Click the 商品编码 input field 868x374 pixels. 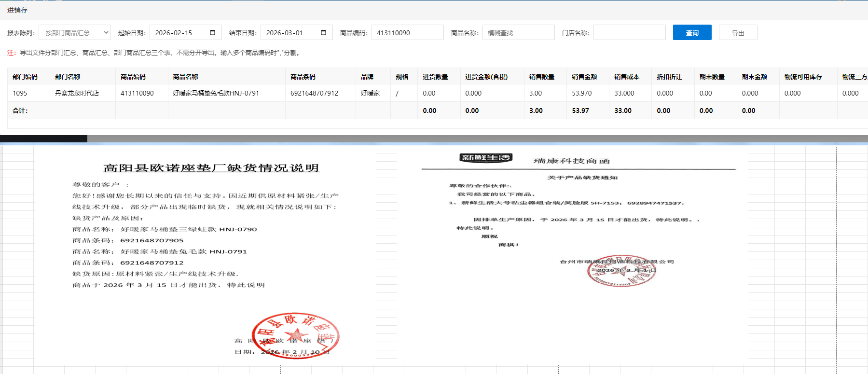(x=407, y=33)
